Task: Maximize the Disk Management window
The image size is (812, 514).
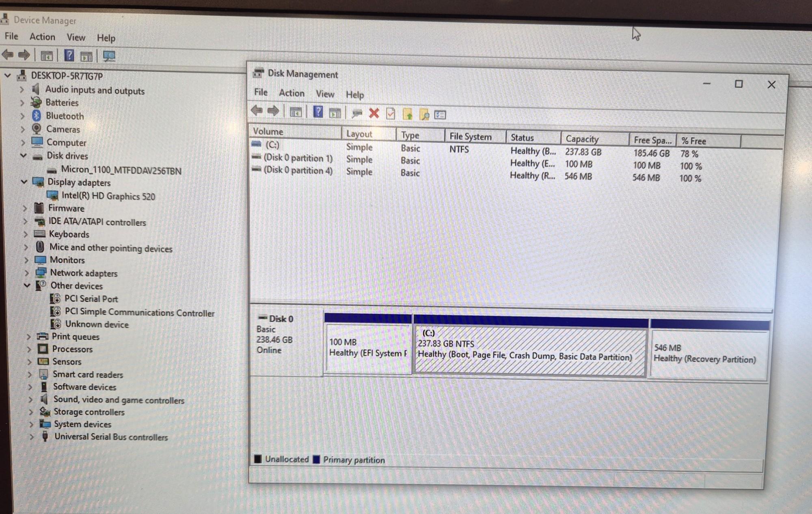Action: point(739,84)
